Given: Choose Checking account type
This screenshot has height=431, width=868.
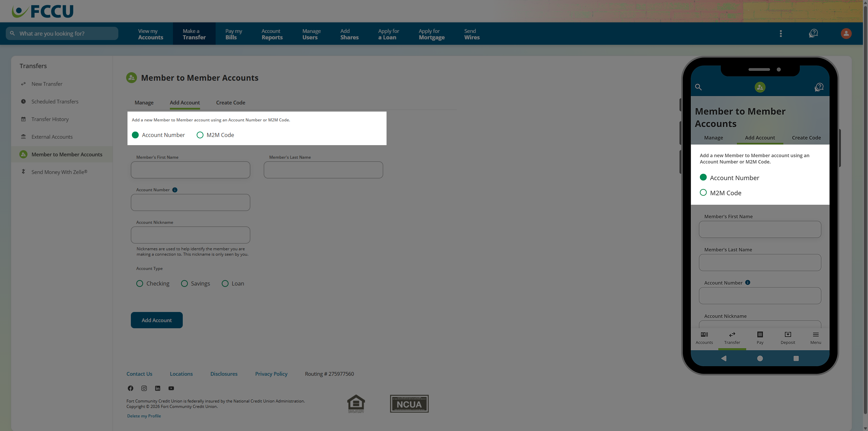Looking at the screenshot, I should [x=140, y=283].
